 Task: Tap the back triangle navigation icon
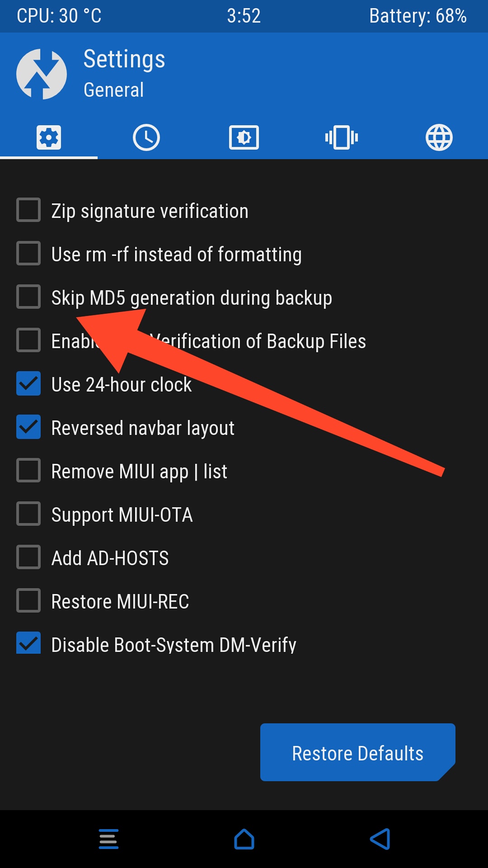380,839
